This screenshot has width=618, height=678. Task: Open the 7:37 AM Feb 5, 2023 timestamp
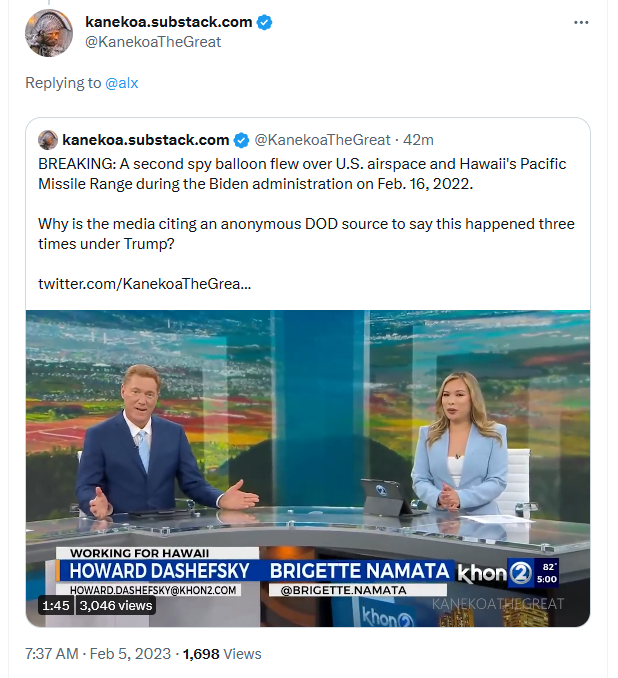click(x=98, y=654)
